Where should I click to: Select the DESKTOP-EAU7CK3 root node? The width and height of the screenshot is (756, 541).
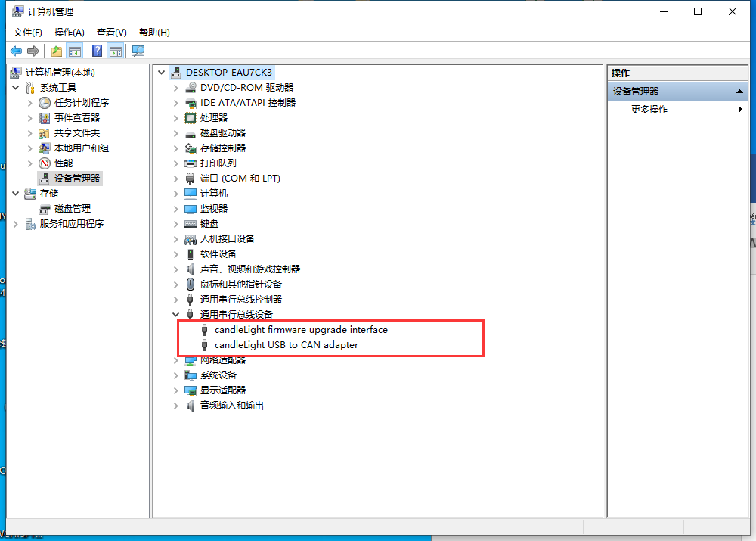tap(228, 72)
